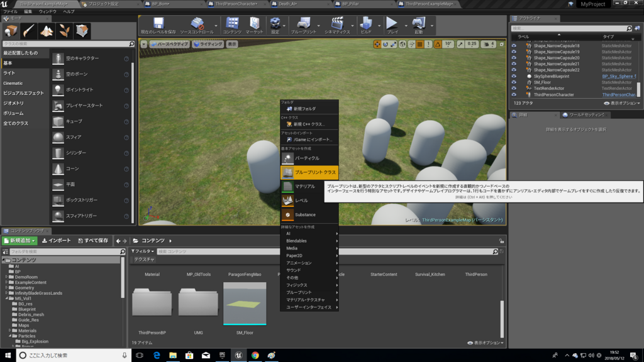
Task: Open Source Control toolbar icon
Action: point(197,25)
